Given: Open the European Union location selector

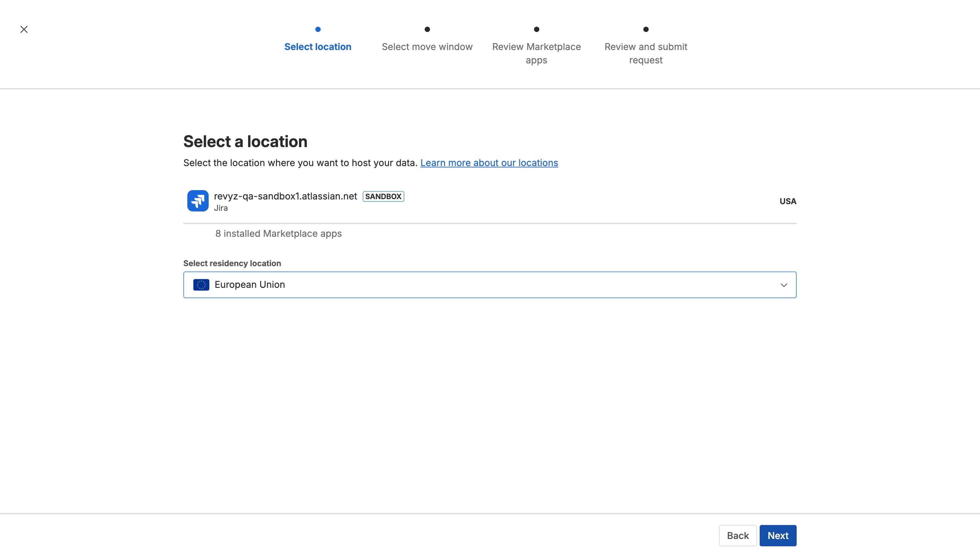Looking at the screenshot, I should click(x=490, y=285).
